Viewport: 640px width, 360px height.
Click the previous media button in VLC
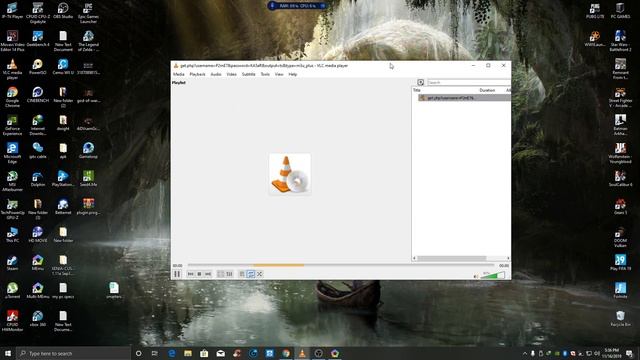(191, 274)
